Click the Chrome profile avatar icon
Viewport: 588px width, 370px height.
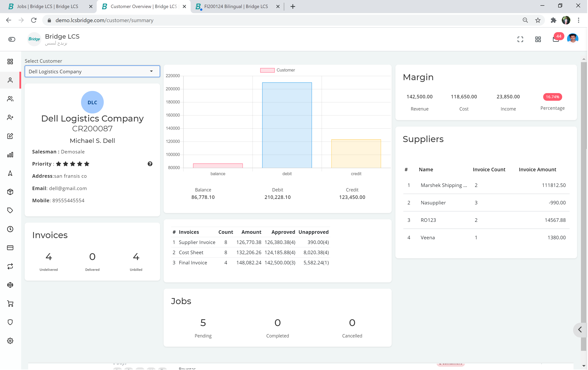tap(566, 20)
